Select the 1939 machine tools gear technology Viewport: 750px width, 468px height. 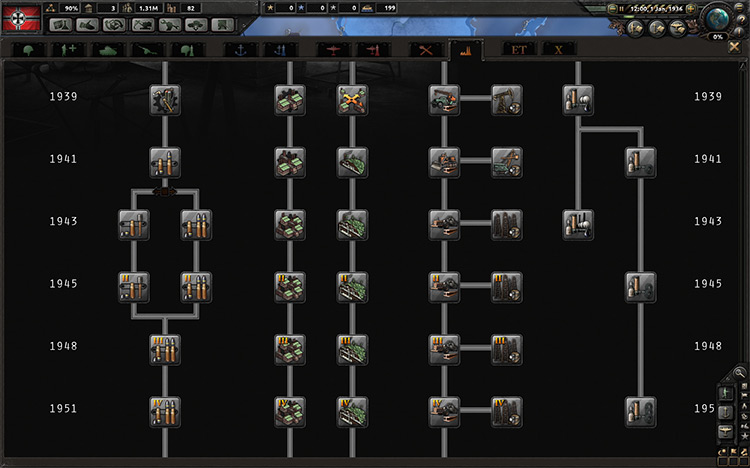(165, 100)
